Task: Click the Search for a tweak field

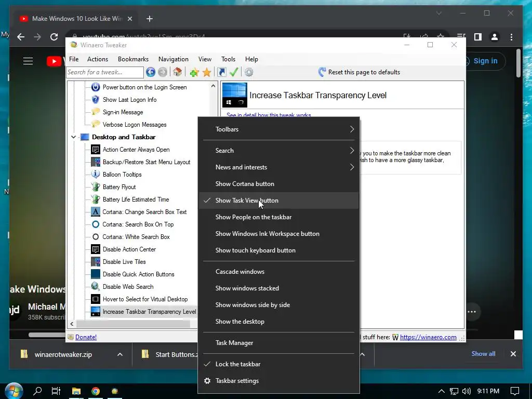Action: 105,72
